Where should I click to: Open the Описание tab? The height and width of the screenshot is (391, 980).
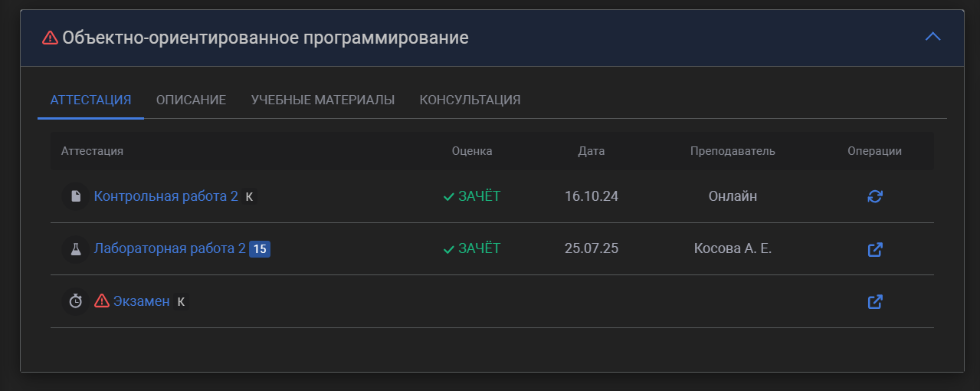click(191, 100)
